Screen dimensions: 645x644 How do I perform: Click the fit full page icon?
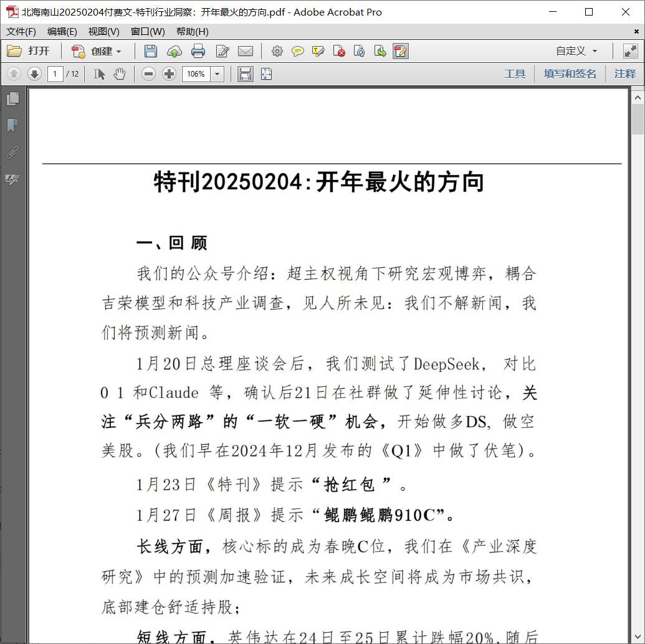tap(266, 74)
